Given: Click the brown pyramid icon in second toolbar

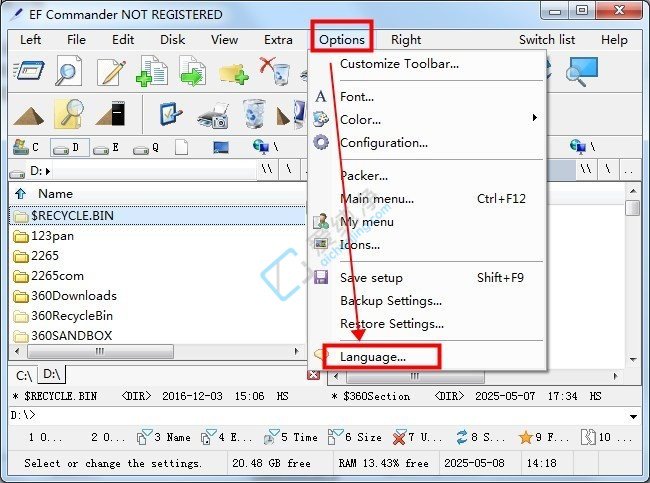Looking at the screenshot, I should (x=28, y=116).
